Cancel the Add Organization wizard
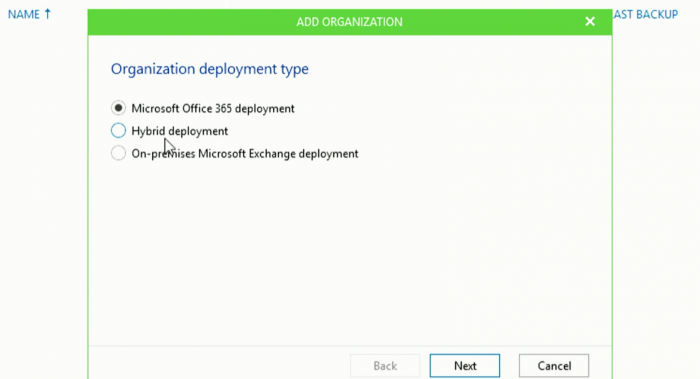Screen dimensions: 700x379 pos(554,366)
